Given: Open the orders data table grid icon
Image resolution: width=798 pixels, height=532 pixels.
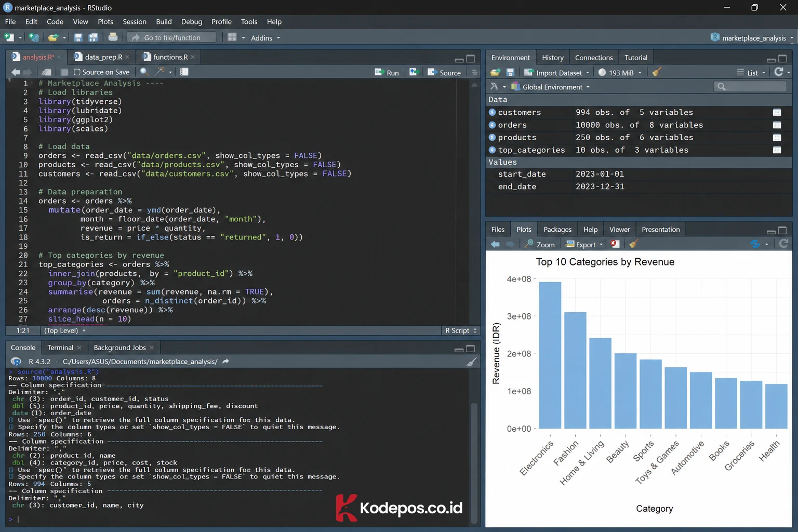Looking at the screenshot, I should pyautogui.click(x=777, y=125).
